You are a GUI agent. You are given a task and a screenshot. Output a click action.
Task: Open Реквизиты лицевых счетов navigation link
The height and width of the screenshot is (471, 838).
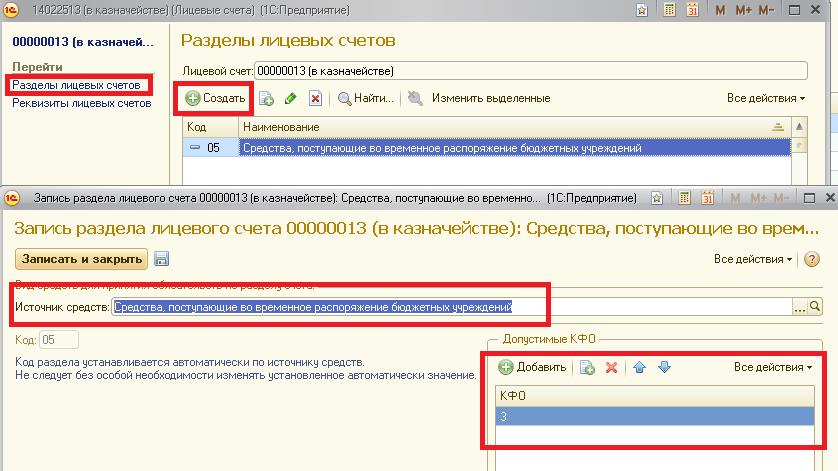(x=82, y=103)
